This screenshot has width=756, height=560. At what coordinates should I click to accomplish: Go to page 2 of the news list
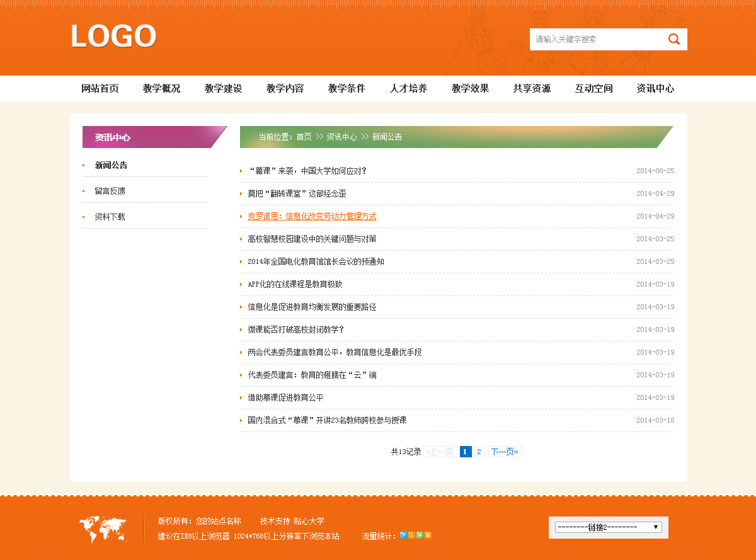tap(479, 452)
